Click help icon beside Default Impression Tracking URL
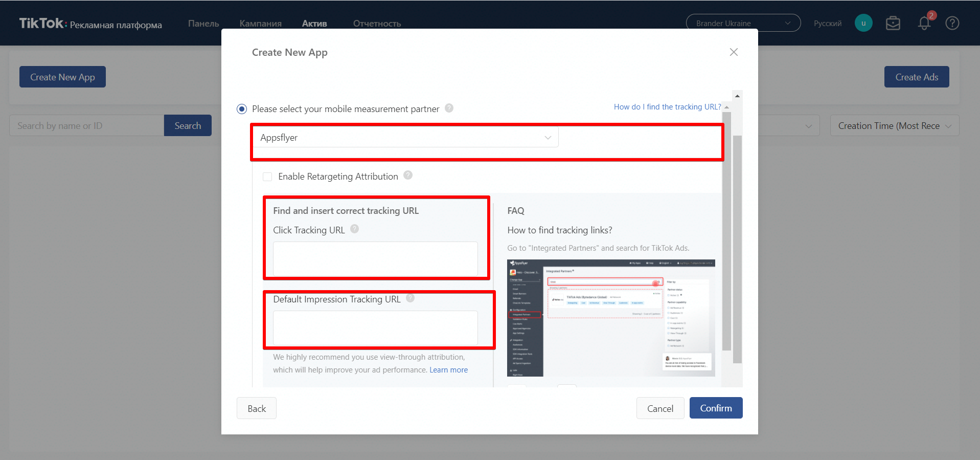The image size is (980, 460). (x=410, y=298)
